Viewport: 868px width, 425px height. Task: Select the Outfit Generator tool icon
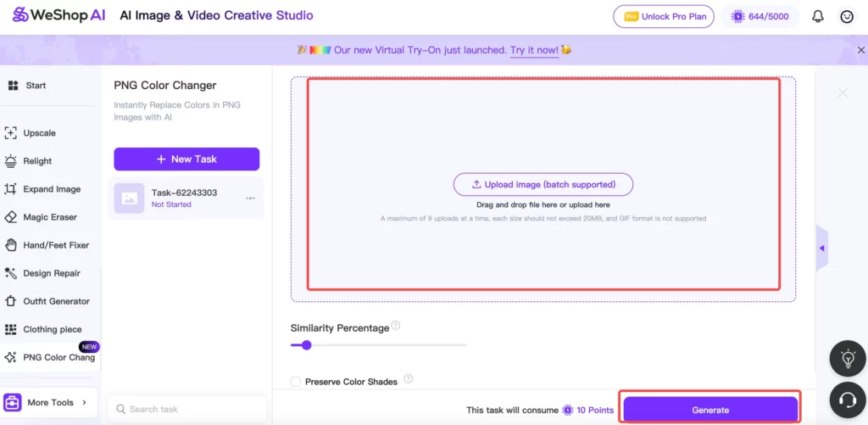click(x=10, y=301)
